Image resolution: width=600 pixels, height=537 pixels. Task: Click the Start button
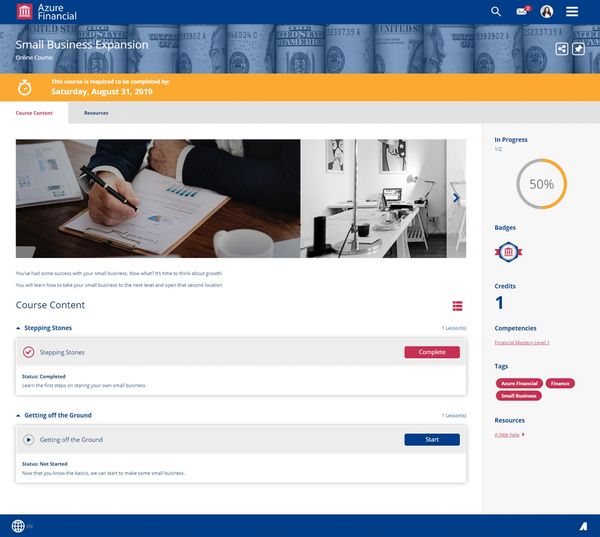432,439
